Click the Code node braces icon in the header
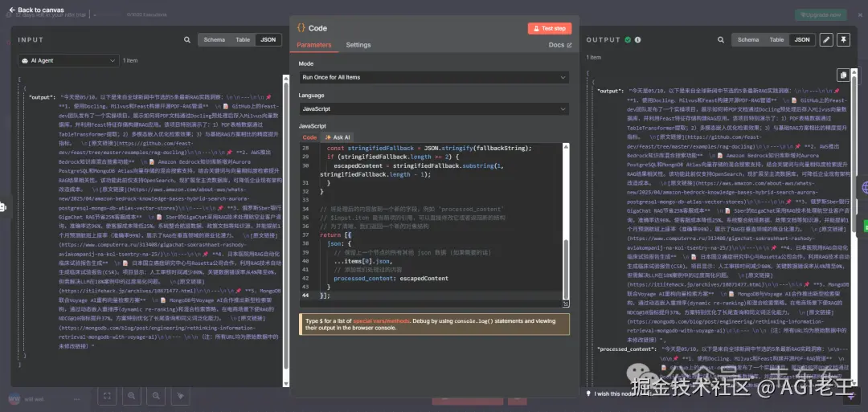The image size is (868, 412). [301, 28]
